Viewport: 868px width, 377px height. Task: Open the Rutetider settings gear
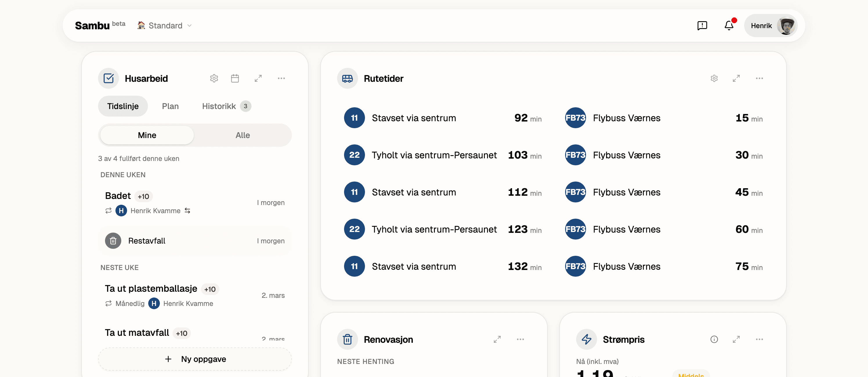pyautogui.click(x=714, y=78)
